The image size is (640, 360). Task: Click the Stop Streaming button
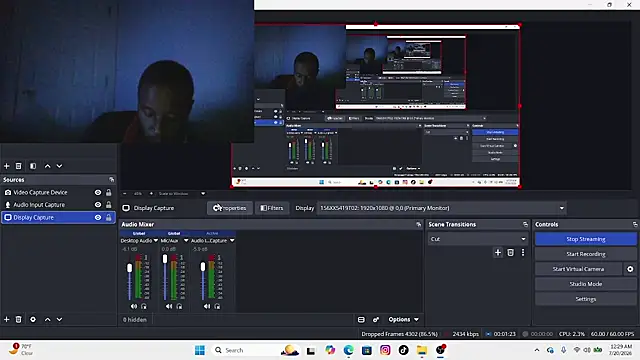(x=586, y=239)
